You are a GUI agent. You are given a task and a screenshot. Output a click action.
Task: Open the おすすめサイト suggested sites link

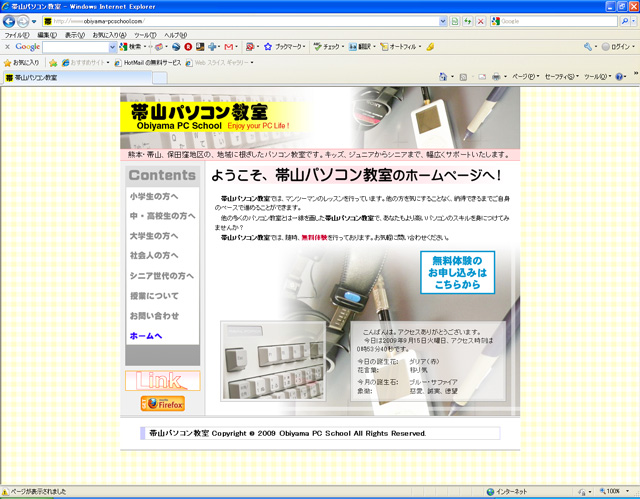click(x=85, y=63)
